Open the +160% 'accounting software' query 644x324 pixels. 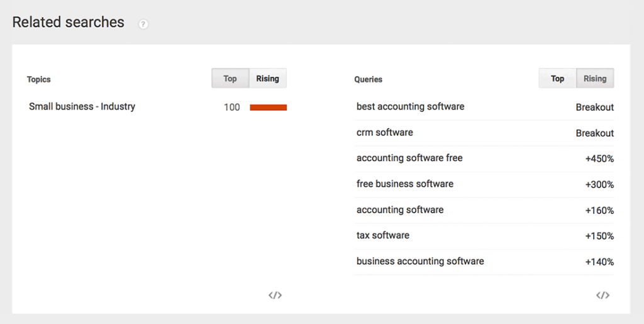(x=400, y=210)
